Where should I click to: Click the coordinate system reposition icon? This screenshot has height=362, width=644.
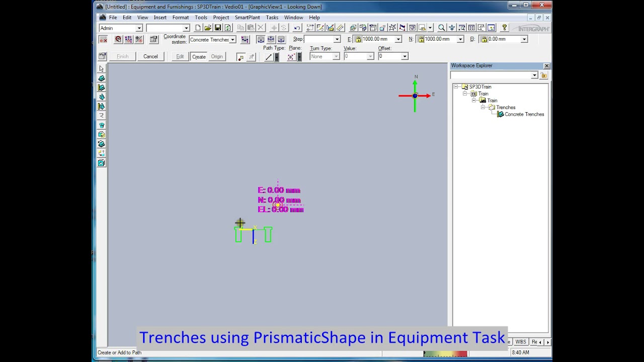245,39
